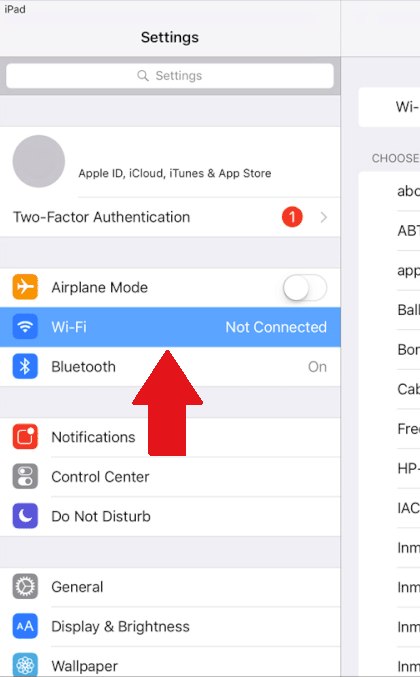Tap the gray profile avatar picture
Screen dimensions: 420x677
(39, 161)
